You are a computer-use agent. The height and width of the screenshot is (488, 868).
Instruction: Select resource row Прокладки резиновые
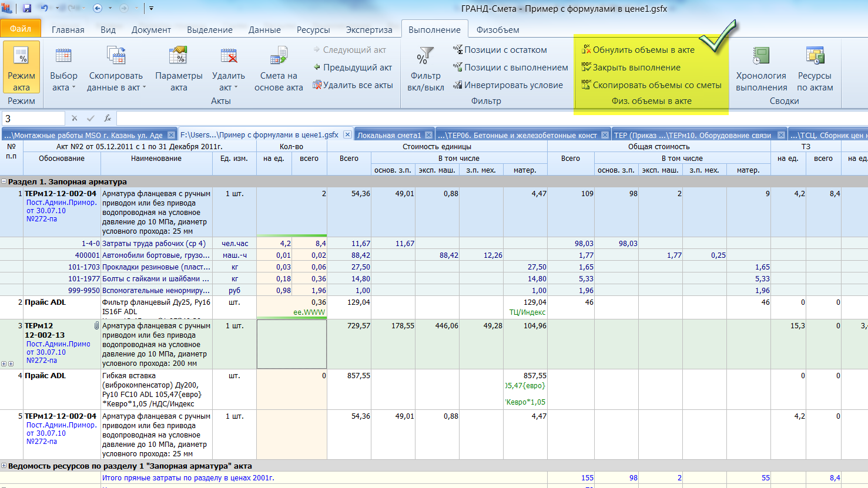coord(434,267)
